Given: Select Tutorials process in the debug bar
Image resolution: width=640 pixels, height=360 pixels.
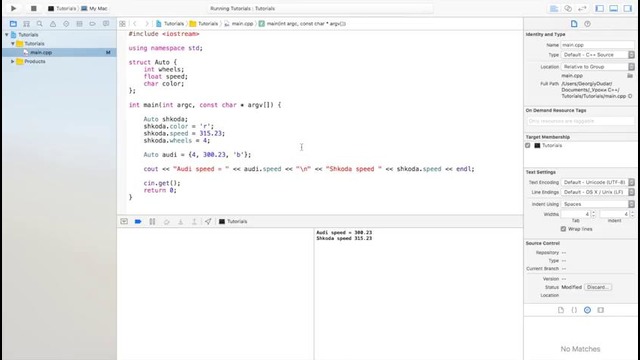Looking at the screenshot, I should (233, 221).
